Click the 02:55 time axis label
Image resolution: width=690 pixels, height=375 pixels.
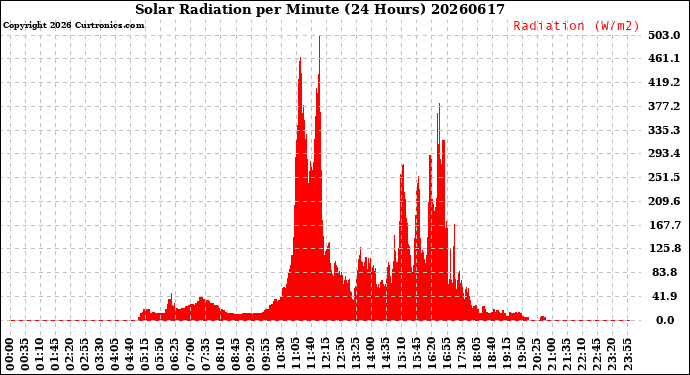point(85,355)
